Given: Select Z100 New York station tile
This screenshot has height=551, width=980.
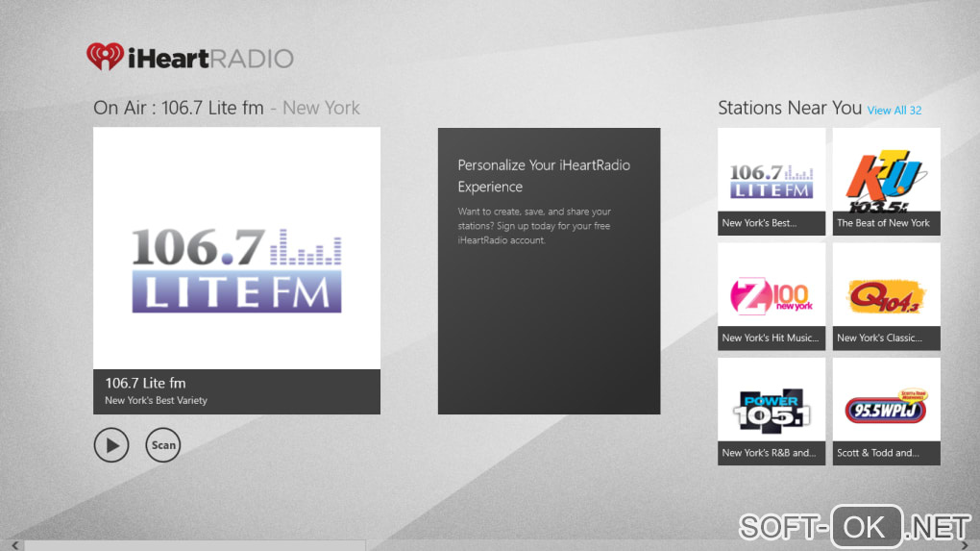Looking at the screenshot, I should click(772, 296).
